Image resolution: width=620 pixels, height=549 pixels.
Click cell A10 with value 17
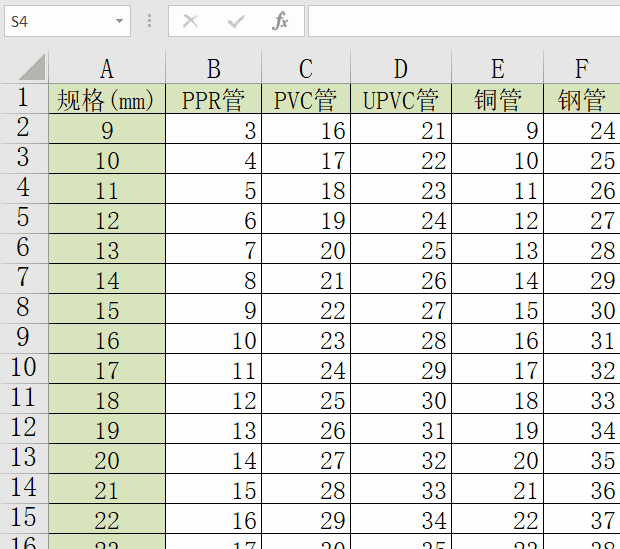click(107, 369)
